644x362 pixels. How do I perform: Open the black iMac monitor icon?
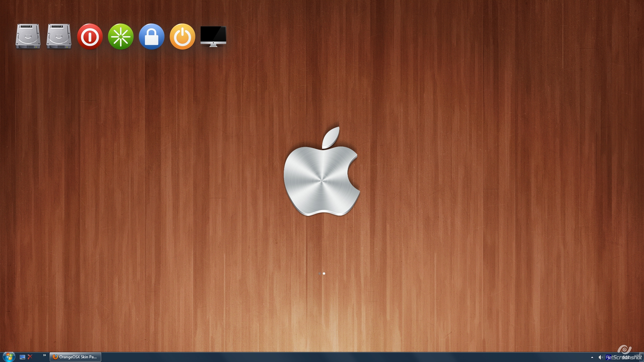[x=213, y=36]
